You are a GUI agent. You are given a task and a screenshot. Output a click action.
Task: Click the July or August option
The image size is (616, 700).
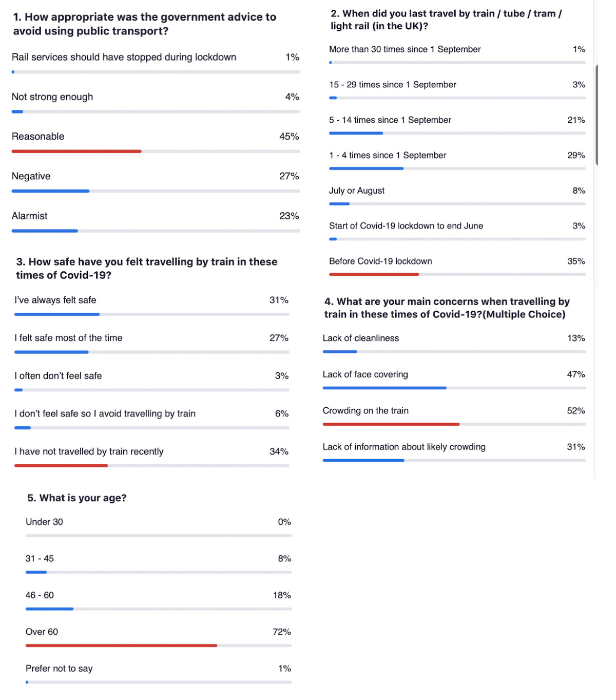(357, 191)
